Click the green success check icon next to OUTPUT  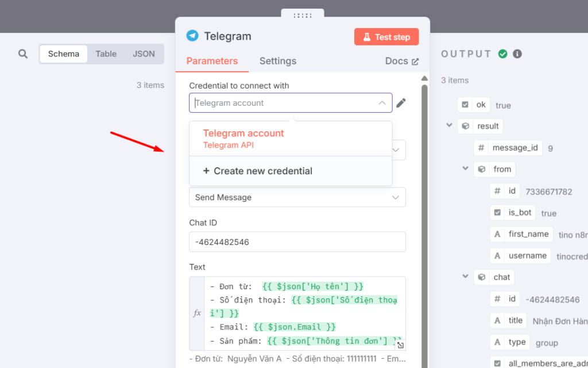[x=502, y=53]
